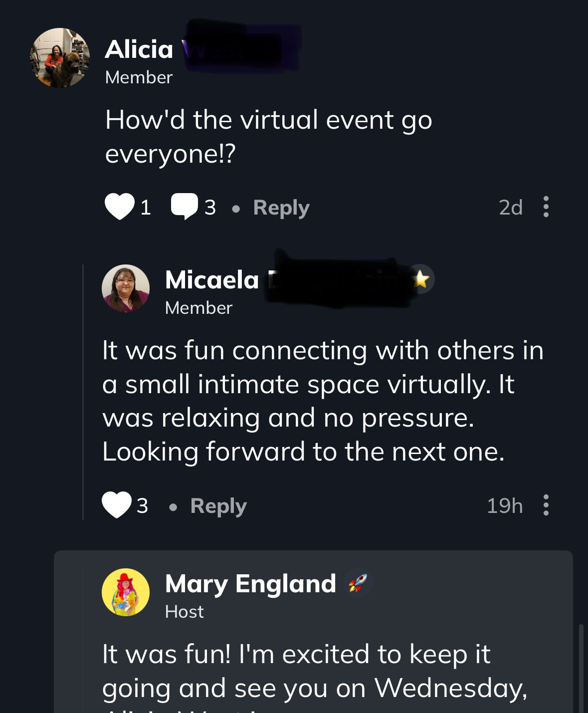
Task: Open more options for Micaela's comment
Action: (x=546, y=505)
